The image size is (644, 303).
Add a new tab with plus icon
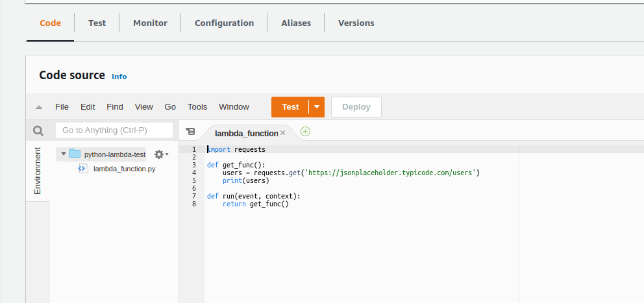coord(305,131)
